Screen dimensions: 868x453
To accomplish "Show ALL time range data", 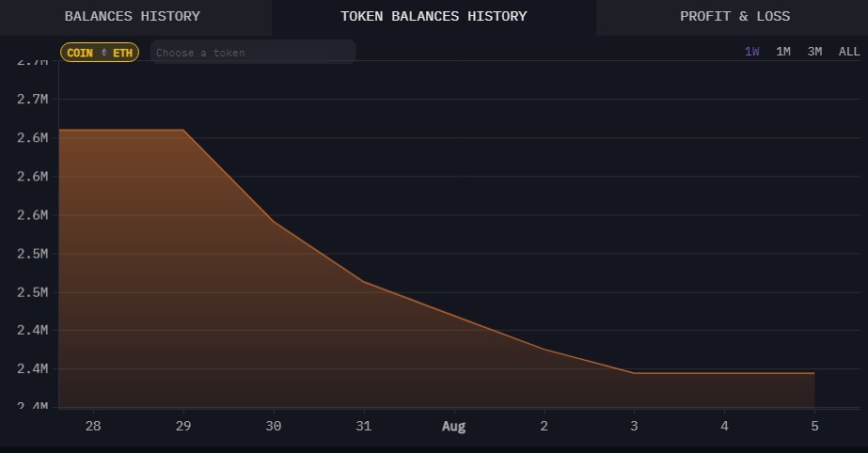I will pos(848,52).
